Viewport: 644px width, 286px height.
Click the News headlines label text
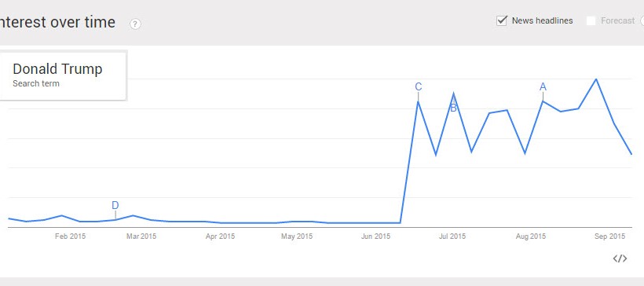click(542, 20)
